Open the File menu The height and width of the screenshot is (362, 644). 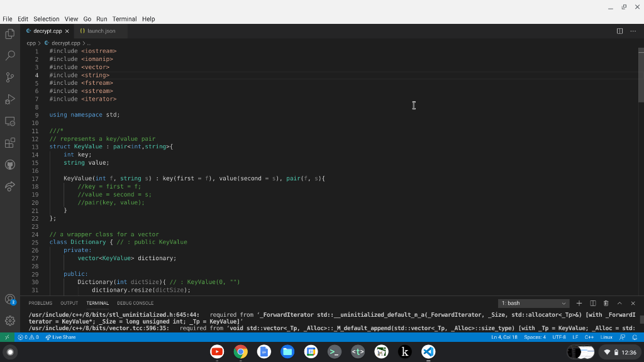pos(8,19)
